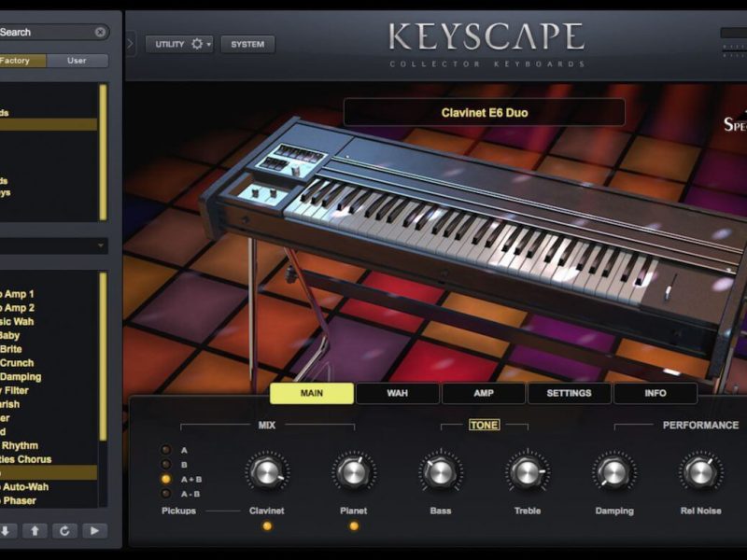Open the AMP tab
Image resolution: width=747 pixels, height=560 pixels.
pyautogui.click(x=484, y=393)
